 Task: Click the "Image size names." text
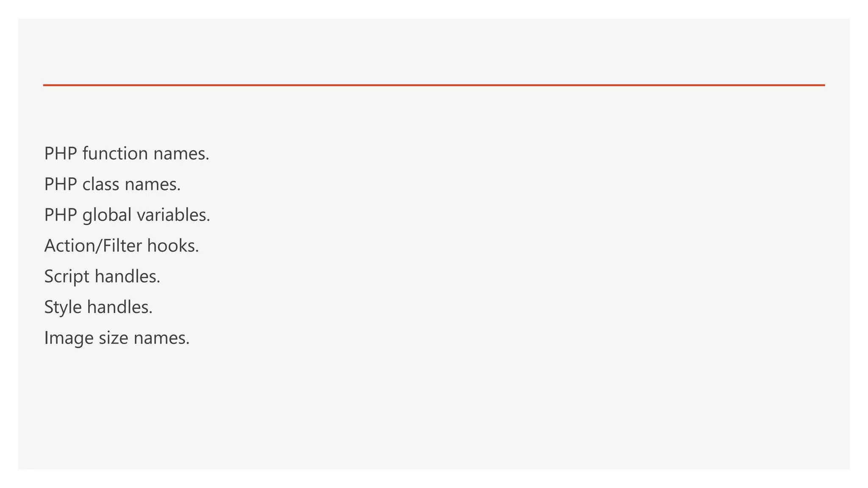pyautogui.click(x=117, y=338)
